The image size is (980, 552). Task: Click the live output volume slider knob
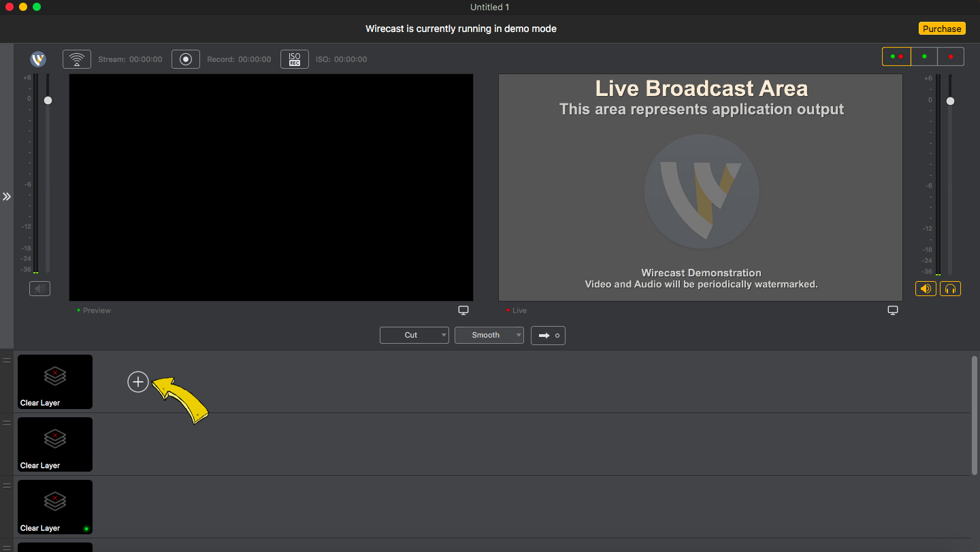tap(950, 101)
